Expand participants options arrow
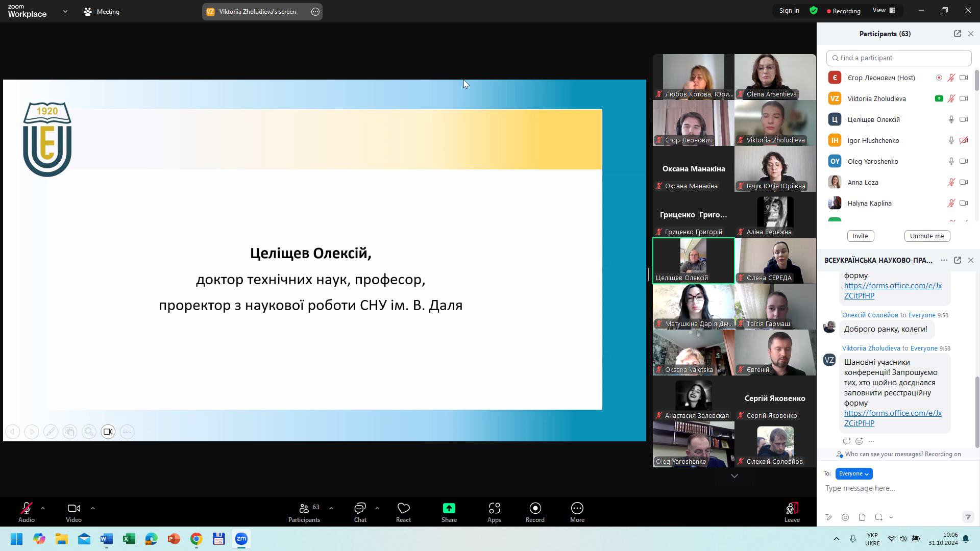Screen dimensions: 980x551 pos(331,508)
